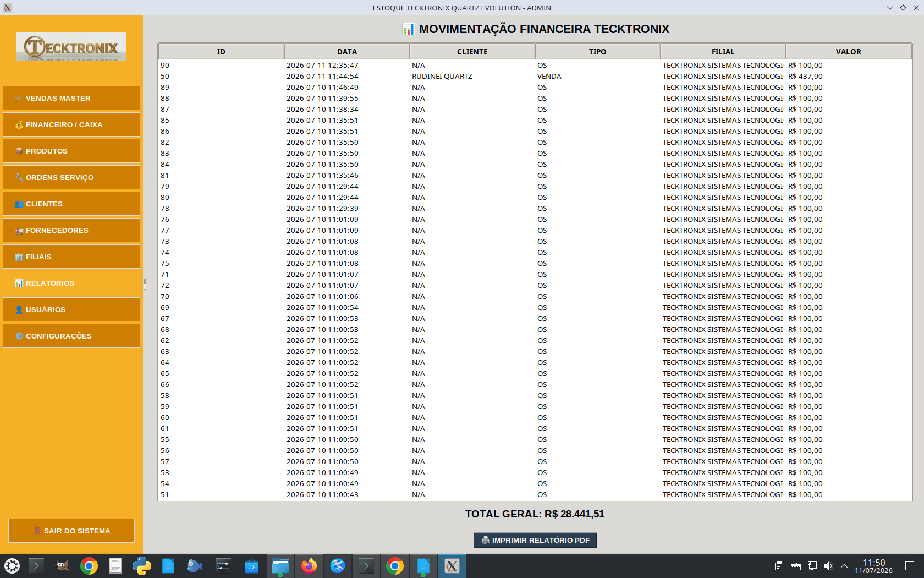The width and height of the screenshot is (924, 578).
Task: Open CONFIGURAÇÕES in the sidebar
Action: pos(71,336)
